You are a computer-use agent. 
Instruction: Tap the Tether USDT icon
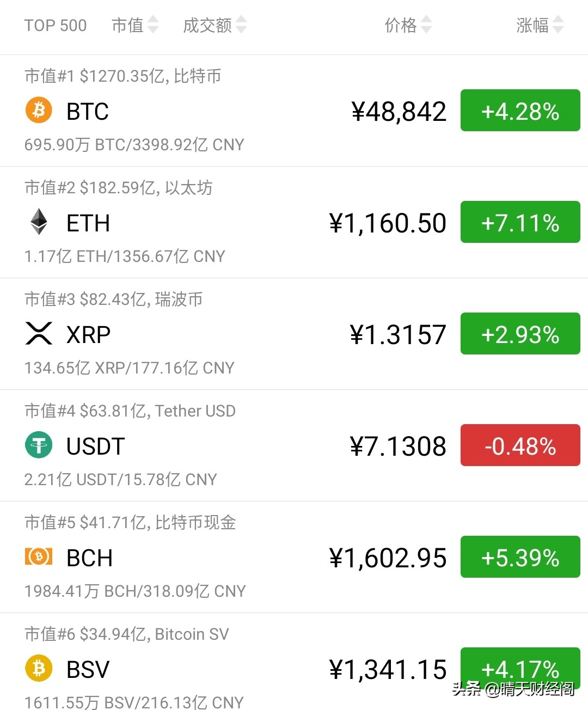point(39,445)
